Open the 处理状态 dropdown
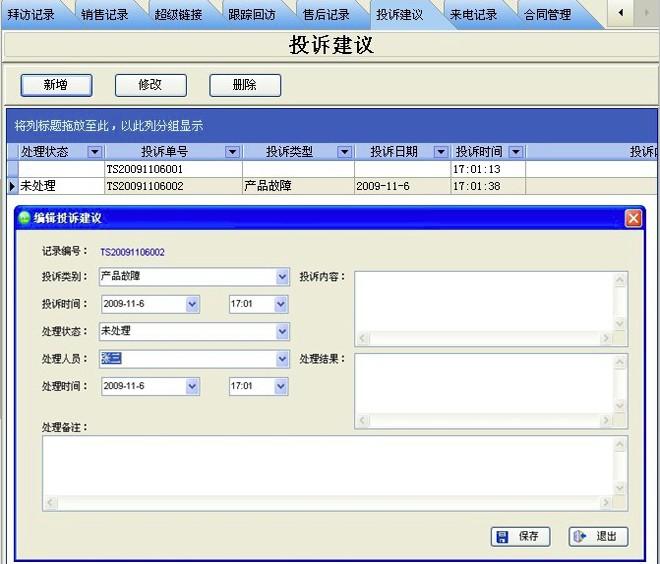 point(282,331)
